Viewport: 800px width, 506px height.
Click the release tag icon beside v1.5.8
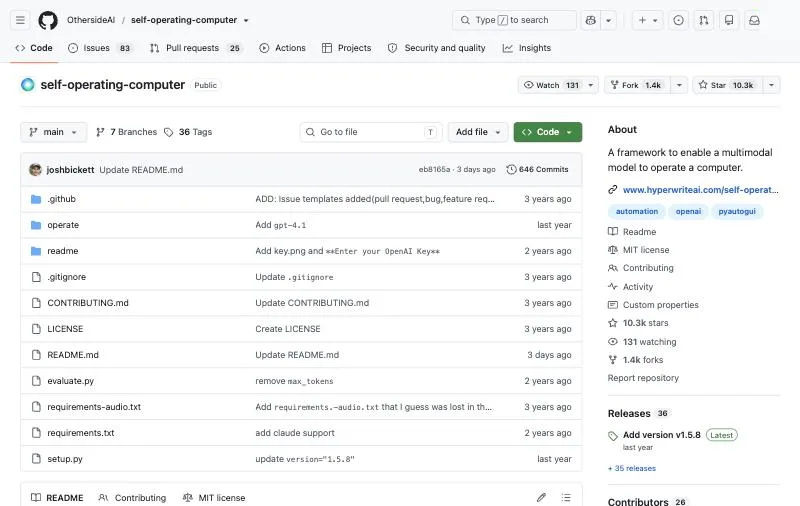613,436
